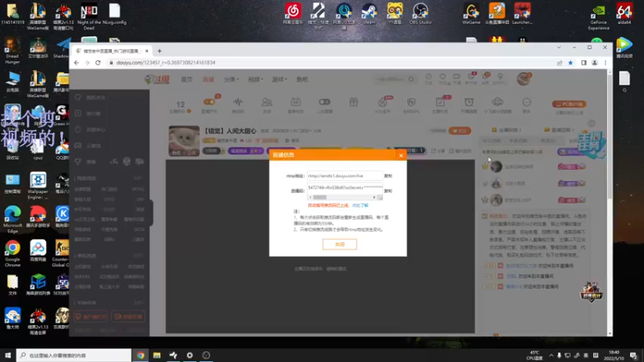
Task: Open Settings gear on the taskbar
Action: coord(190,356)
